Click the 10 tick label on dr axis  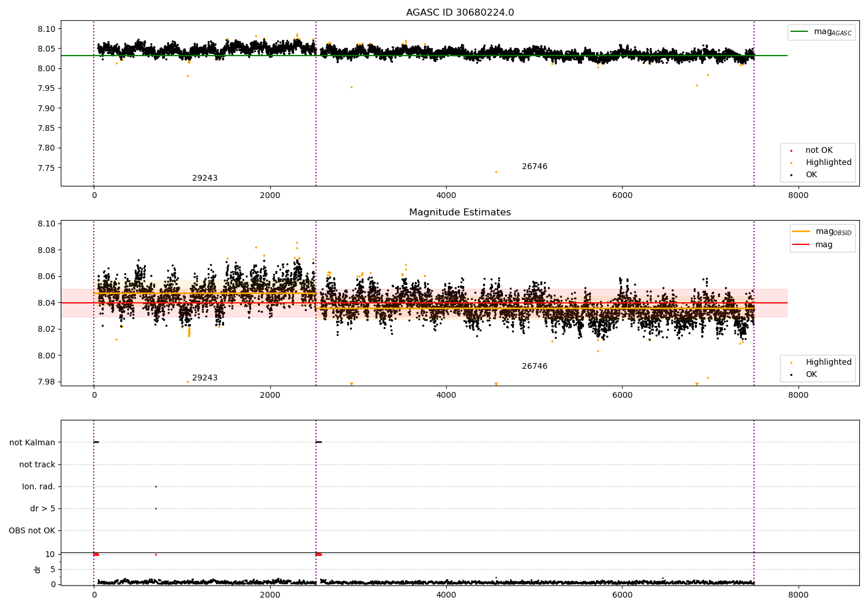(50, 554)
